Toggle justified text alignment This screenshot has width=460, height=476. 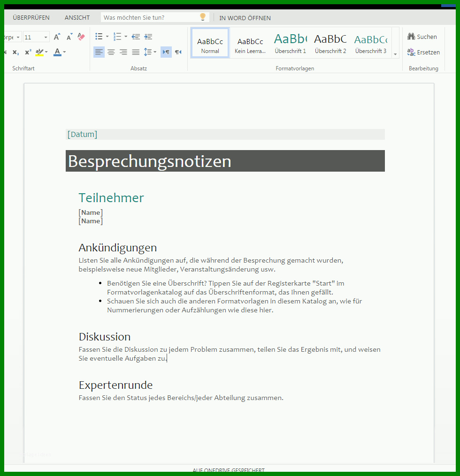[x=136, y=52]
